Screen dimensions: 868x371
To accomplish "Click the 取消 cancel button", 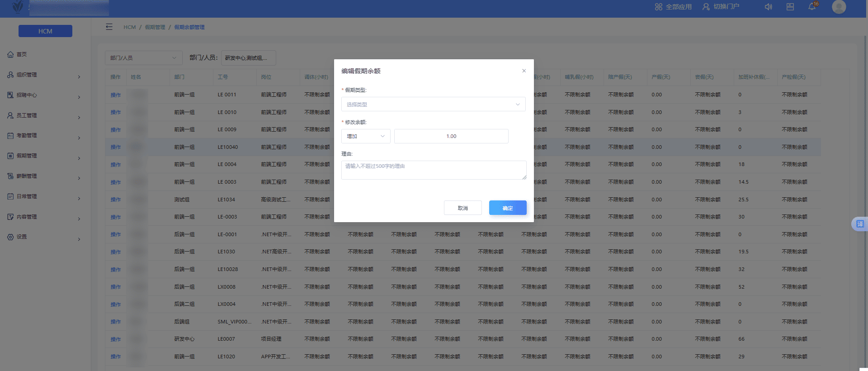I will 462,208.
